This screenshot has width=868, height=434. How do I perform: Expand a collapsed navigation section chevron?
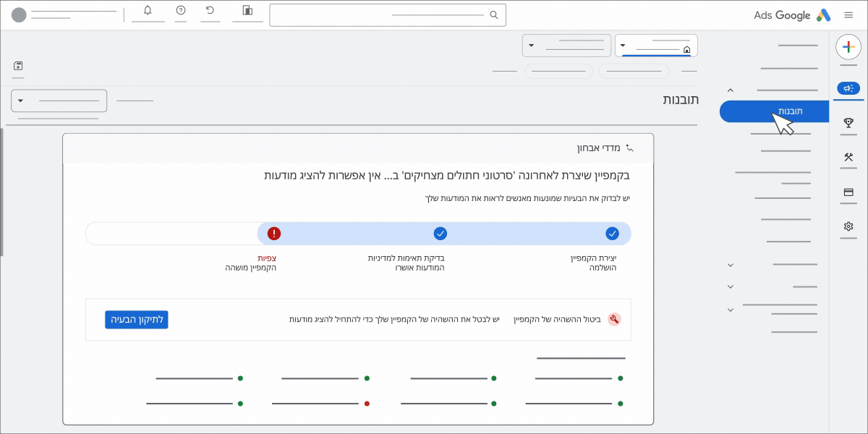[x=730, y=265]
